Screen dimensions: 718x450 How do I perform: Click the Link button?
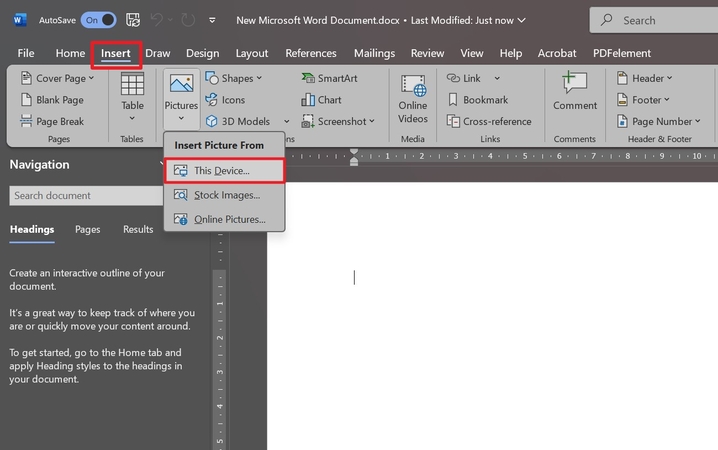tap(464, 78)
